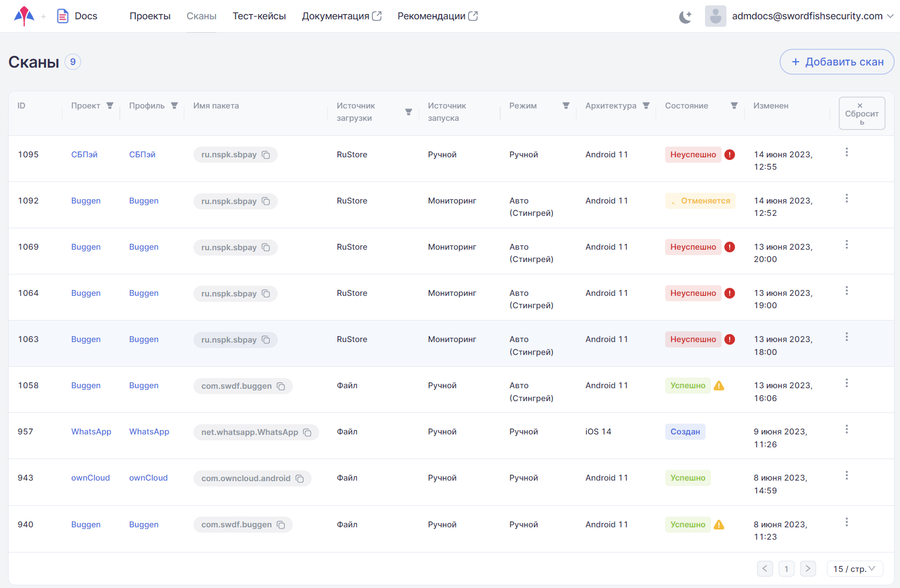Copy package name in scan 1063

(266, 339)
